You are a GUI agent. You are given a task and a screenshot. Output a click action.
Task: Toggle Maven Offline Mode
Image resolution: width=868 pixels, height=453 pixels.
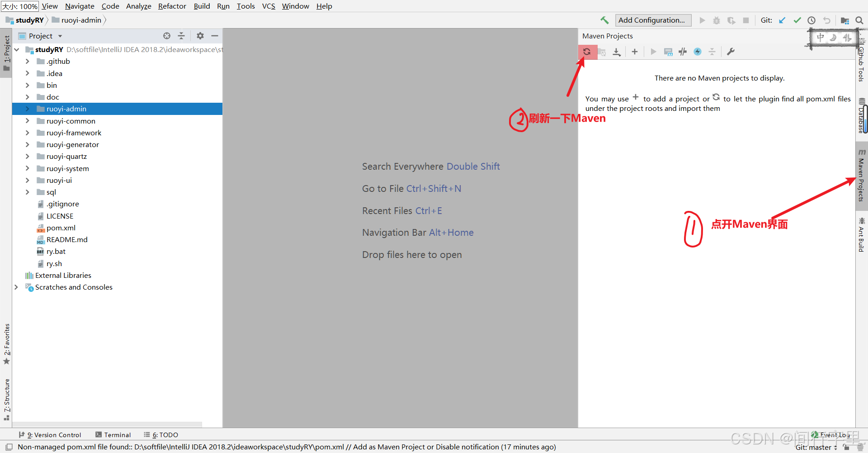(683, 52)
